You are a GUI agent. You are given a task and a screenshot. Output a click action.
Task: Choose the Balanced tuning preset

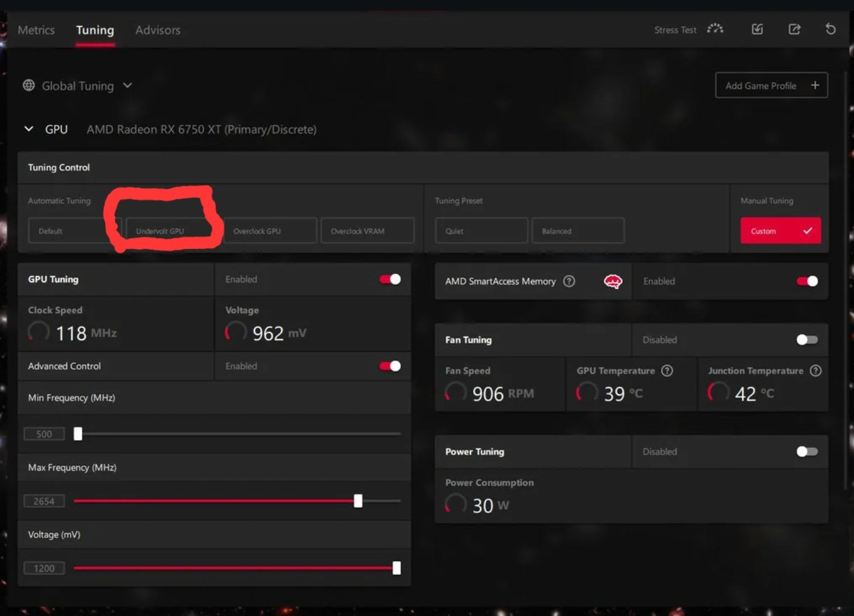(x=578, y=231)
